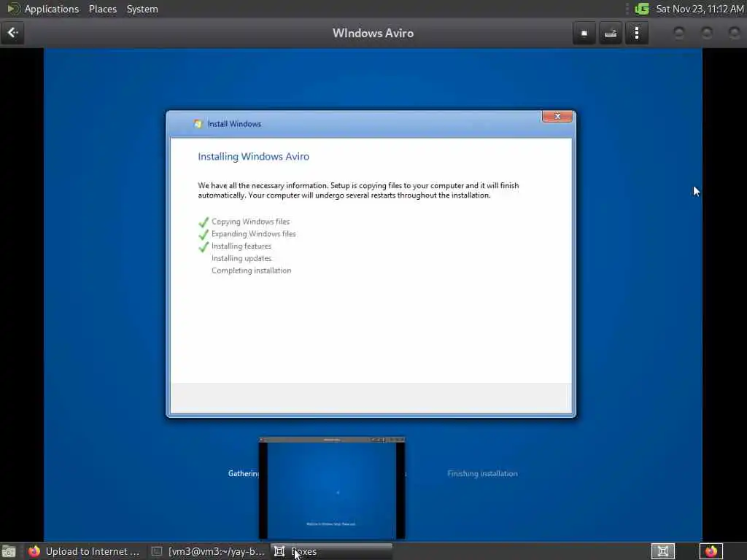Click 'Installing features' step text
The image size is (747, 560).
[241, 246]
